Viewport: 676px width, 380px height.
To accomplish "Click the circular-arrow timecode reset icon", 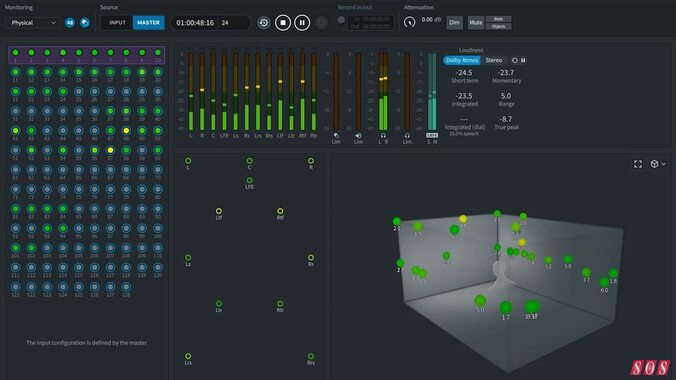I will 264,22.
